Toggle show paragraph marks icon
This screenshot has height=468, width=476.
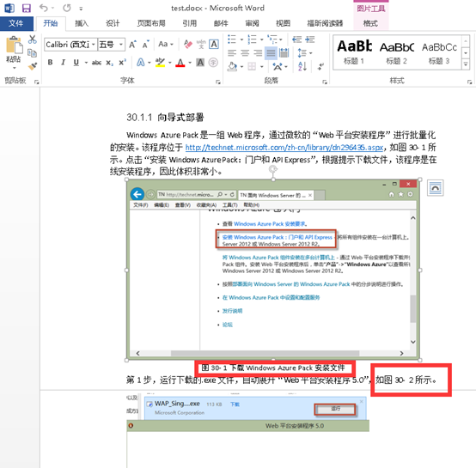pyautogui.click(x=320, y=66)
